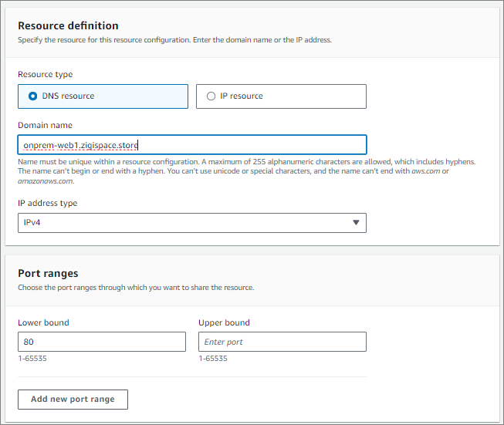Click the Domain name field label
The height and width of the screenshot is (425, 504).
[45, 125]
